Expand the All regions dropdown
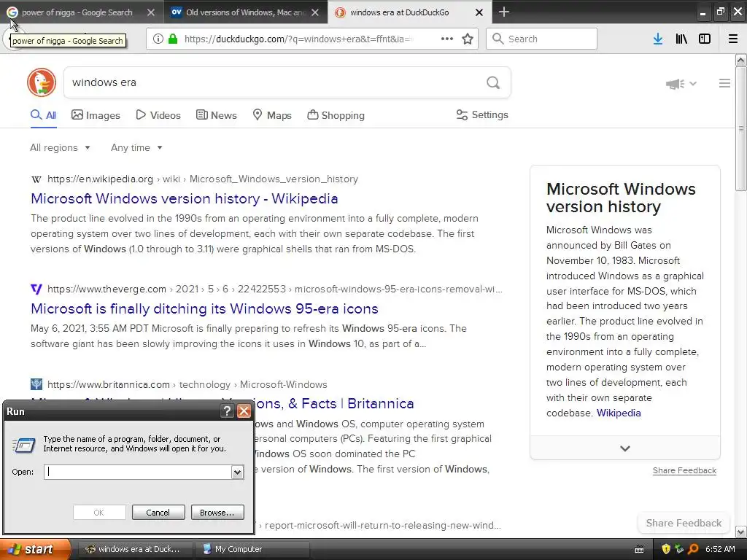The height and width of the screenshot is (560, 747). (60, 147)
